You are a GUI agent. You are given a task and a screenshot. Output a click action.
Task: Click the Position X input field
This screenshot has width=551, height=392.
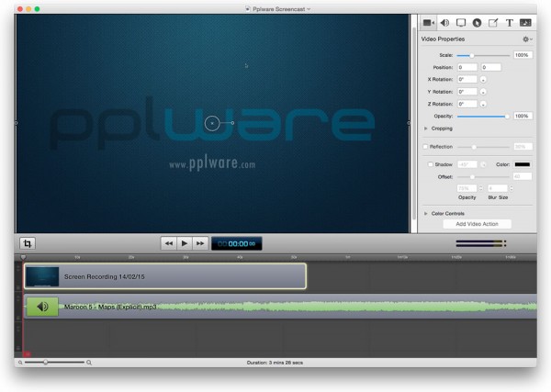467,67
